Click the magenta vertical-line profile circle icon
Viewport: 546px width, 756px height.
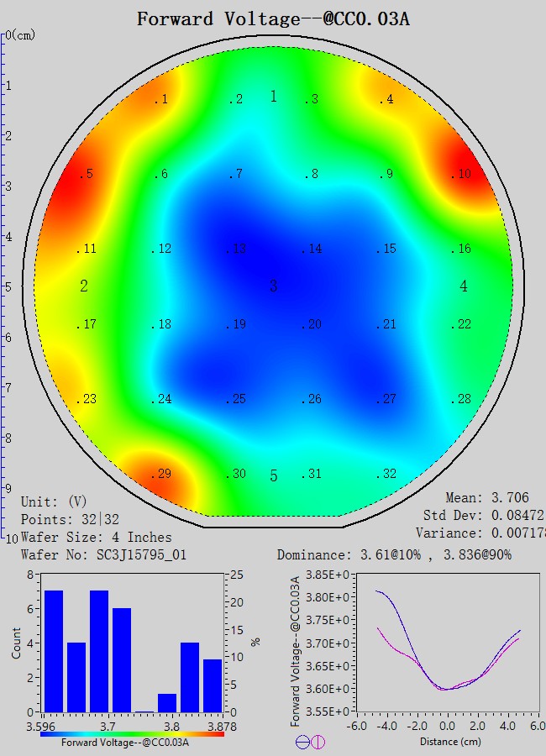pyautogui.click(x=318, y=742)
